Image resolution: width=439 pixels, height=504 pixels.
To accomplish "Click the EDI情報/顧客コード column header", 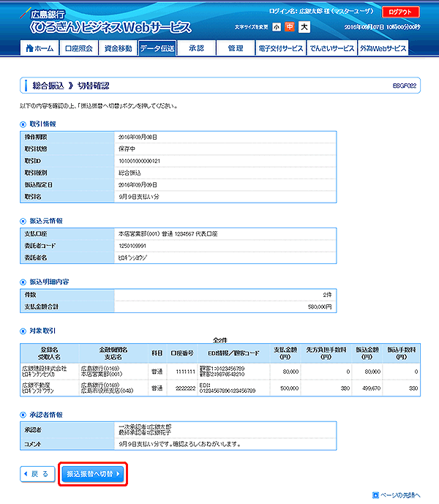I will [x=233, y=353].
